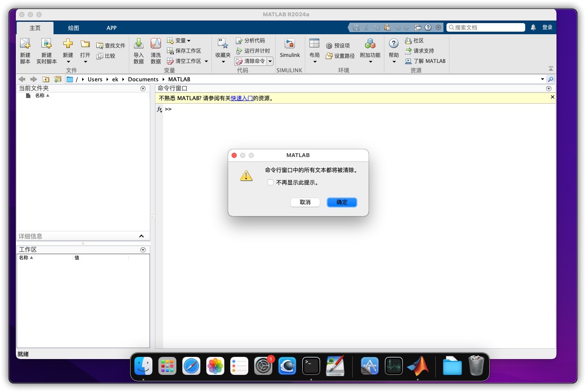
Task: Click 运行并计时 (Run and Time)
Action: 253,50
